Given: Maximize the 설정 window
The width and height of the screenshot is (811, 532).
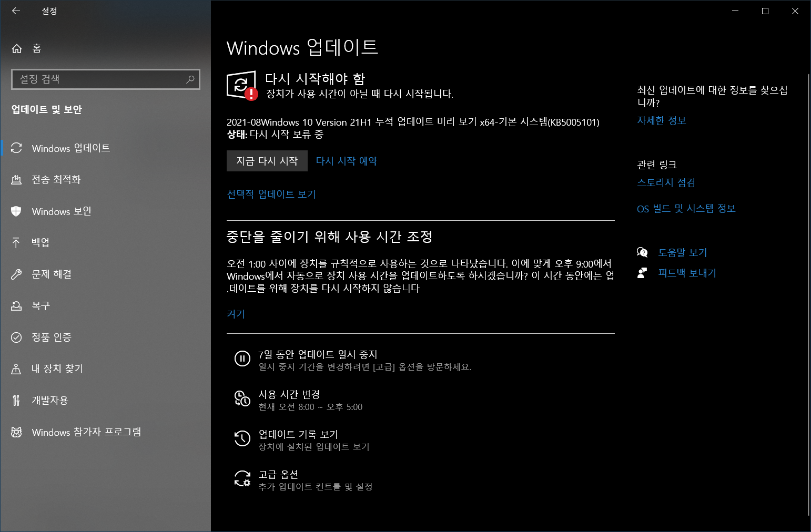Looking at the screenshot, I should tap(765, 11).
